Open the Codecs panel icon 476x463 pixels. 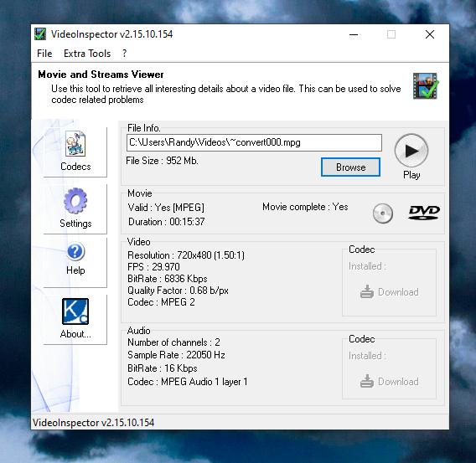(x=75, y=143)
